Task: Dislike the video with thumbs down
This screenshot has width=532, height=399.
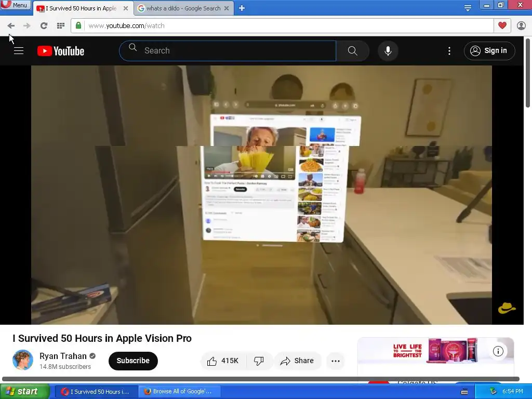Action: 259,361
